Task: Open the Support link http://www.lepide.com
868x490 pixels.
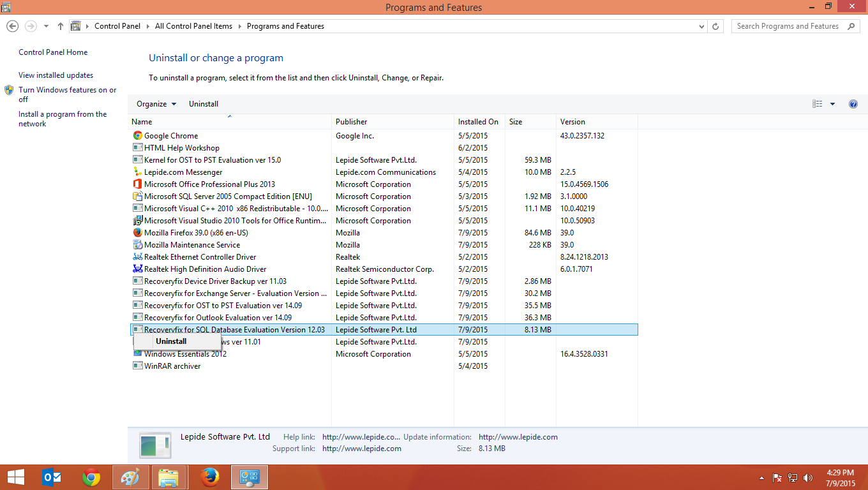Action: click(x=362, y=449)
